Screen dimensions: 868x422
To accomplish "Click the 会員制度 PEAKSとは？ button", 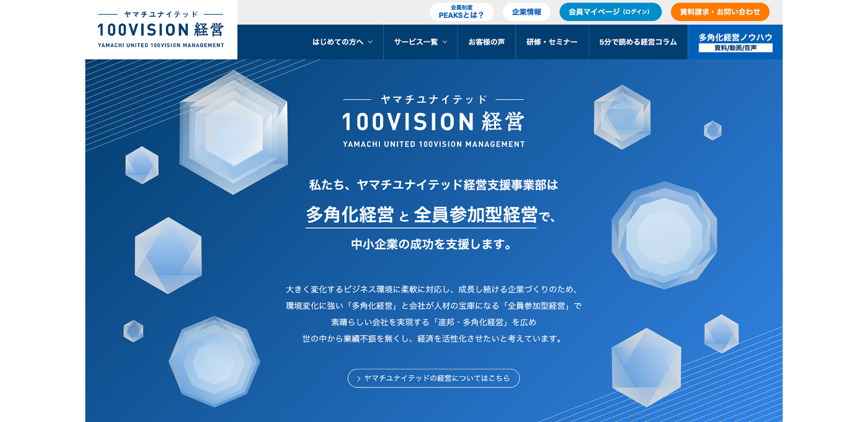I will 461,12.
